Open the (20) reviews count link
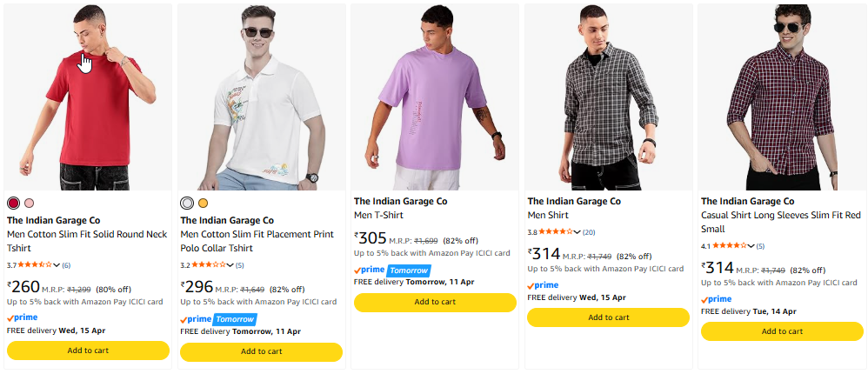 click(x=589, y=232)
